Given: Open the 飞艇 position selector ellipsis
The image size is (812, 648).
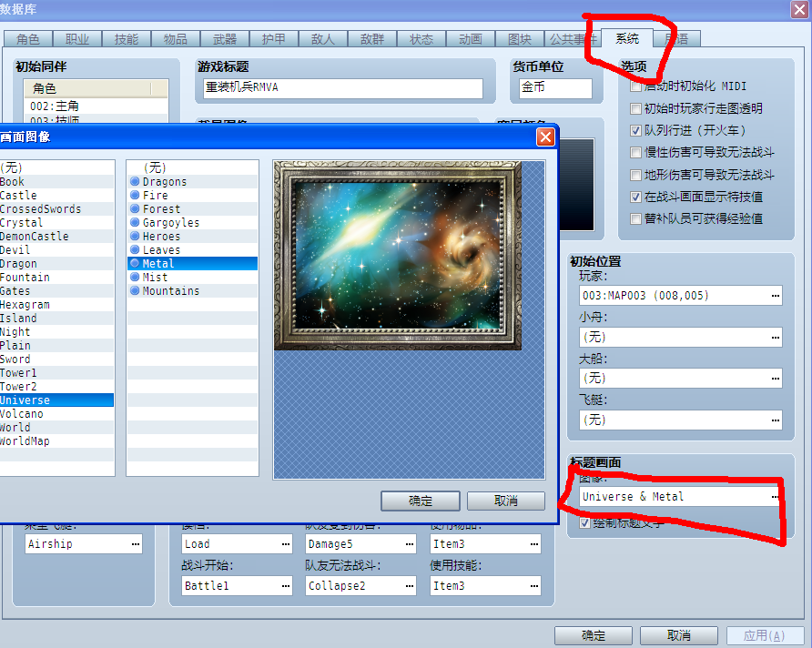Looking at the screenshot, I should [776, 420].
